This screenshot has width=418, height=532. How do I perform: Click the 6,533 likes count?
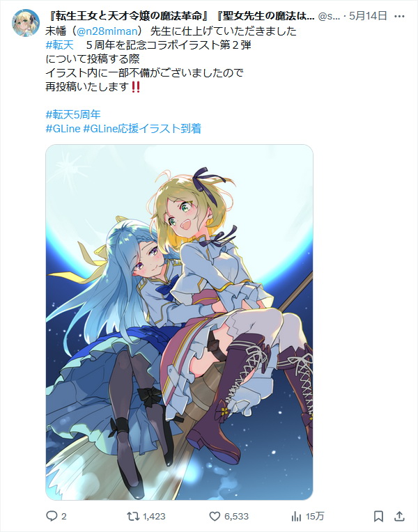tap(236, 517)
